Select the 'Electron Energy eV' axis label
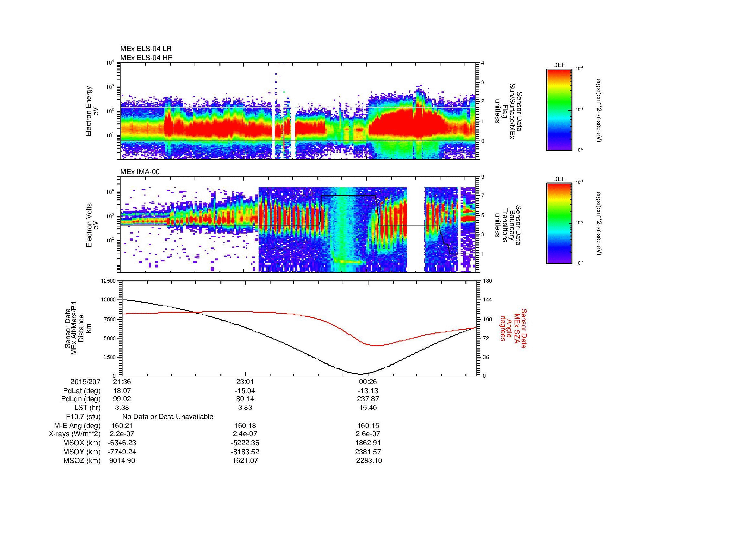Viewport: 756px width, 534px height. (92, 111)
